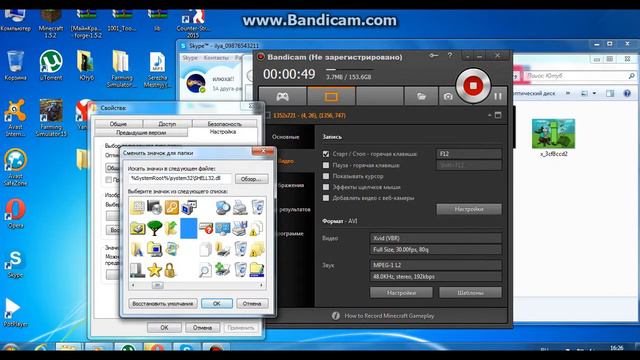Open PotPlayer desktop shortcut
Viewport: 640px width, 360px height.
coord(15,312)
